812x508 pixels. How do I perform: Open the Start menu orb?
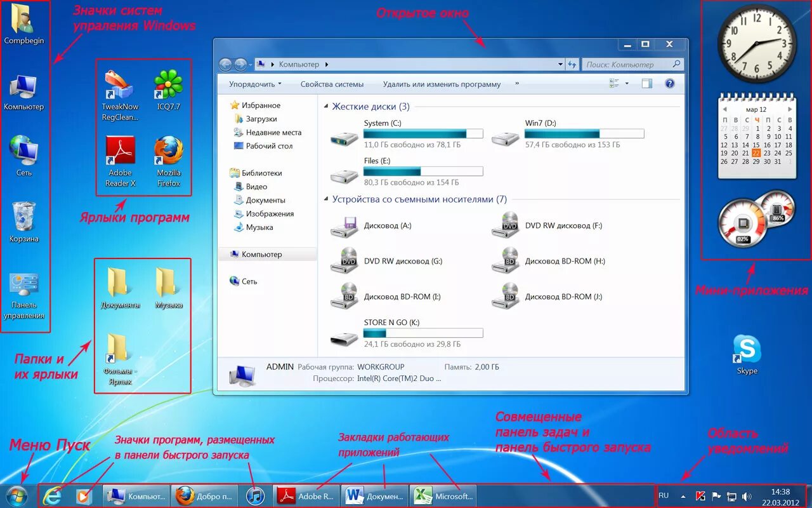coord(17,496)
